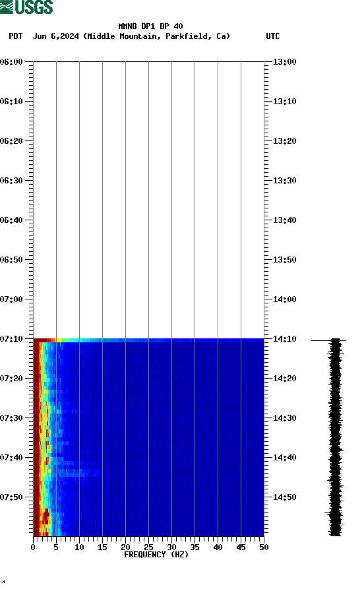This screenshot has height=589, width=364.
Task: Click the "13:20" UTC time label
Action: 285,141
